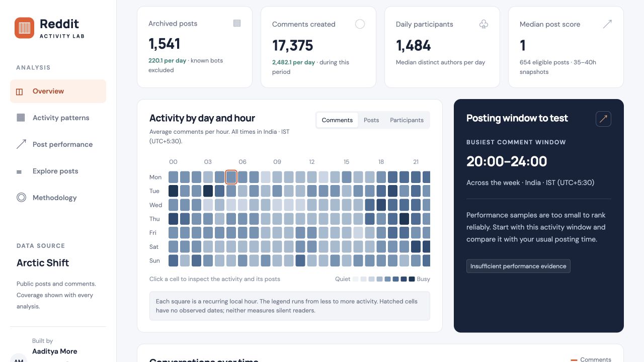
Task: Click the 18 hour column label
Action: click(x=381, y=162)
